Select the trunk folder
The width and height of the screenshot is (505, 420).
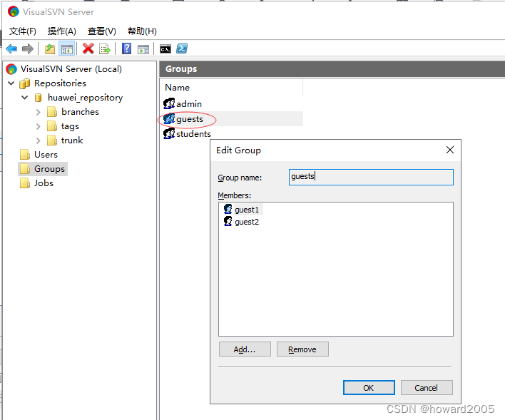tap(72, 140)
